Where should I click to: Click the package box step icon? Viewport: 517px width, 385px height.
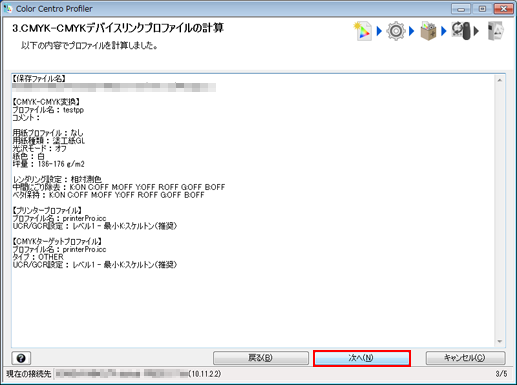click(428, 31)
